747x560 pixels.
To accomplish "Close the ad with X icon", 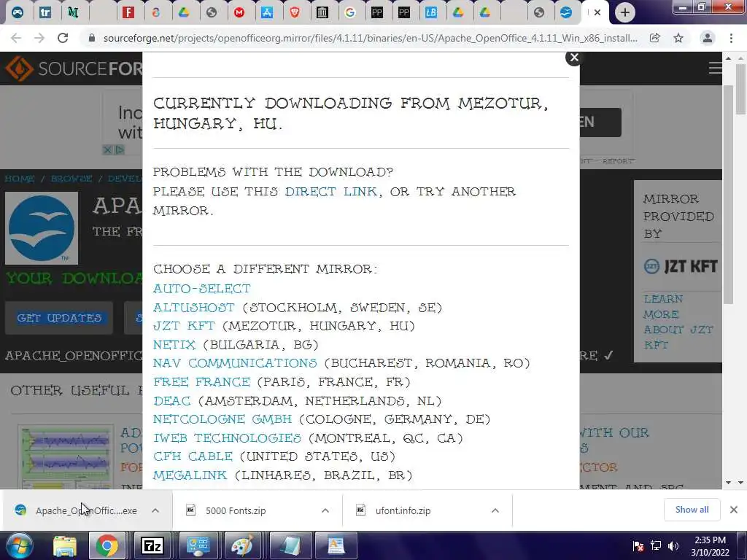I will (x=108, y=150).
